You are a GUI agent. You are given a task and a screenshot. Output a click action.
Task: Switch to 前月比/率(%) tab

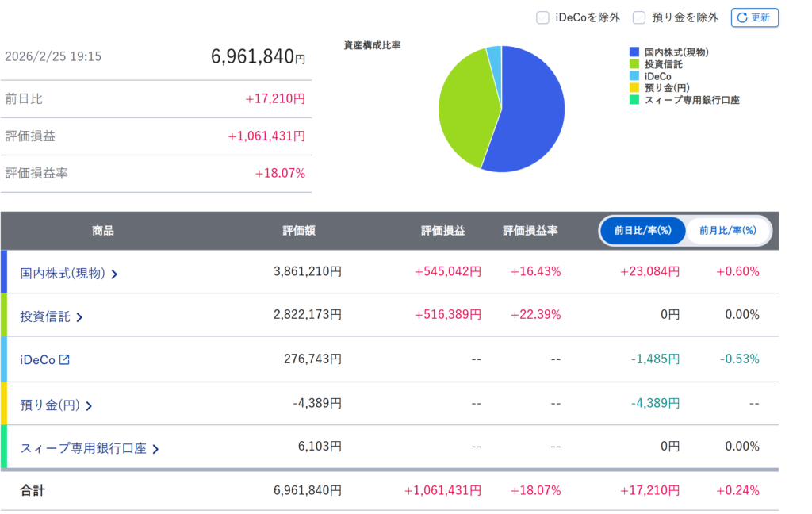(x=727, y=231)
